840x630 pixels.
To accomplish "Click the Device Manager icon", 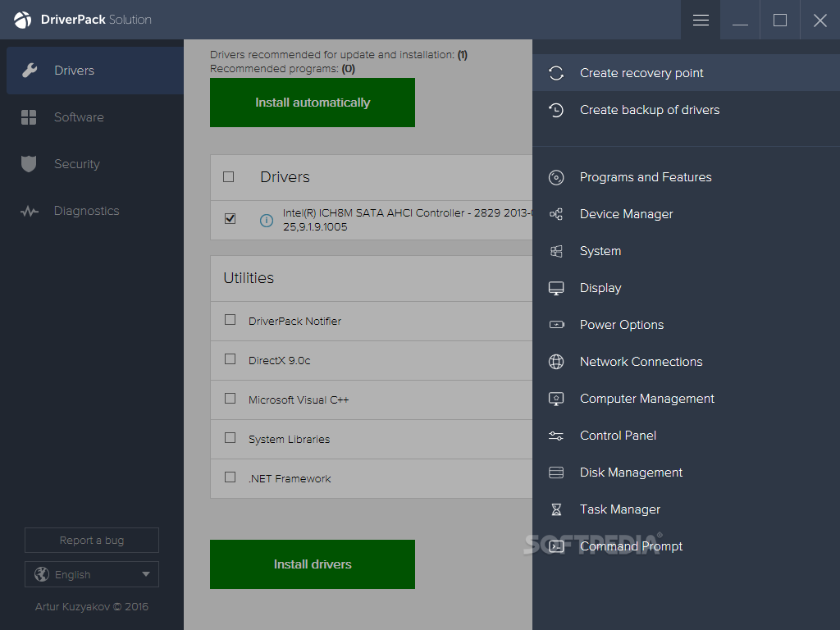I will [x=556, y=214].
